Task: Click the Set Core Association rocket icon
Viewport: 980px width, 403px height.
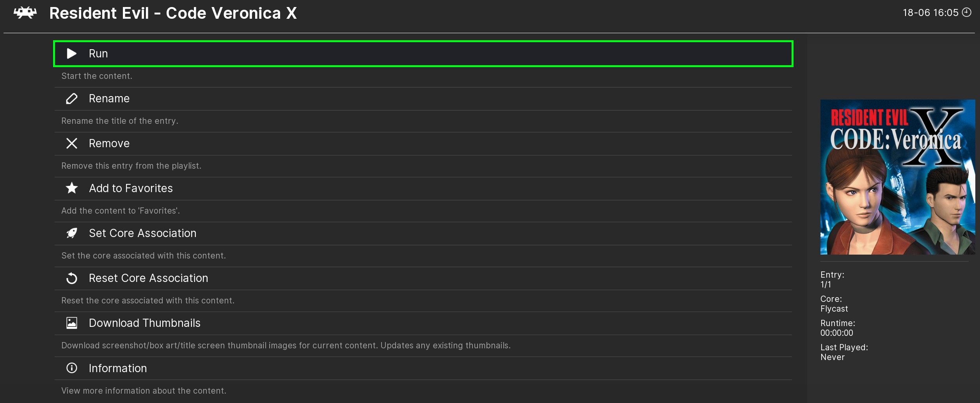Action: (x=72, y=233)
